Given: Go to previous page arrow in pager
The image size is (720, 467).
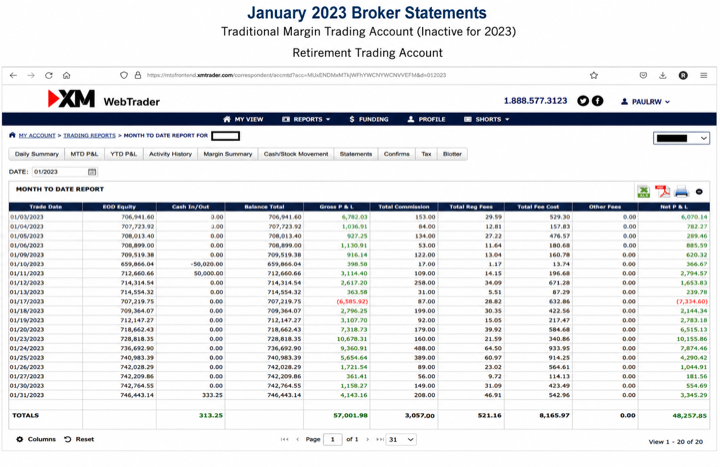Looking at the screenshot, I should pos(298,439).
